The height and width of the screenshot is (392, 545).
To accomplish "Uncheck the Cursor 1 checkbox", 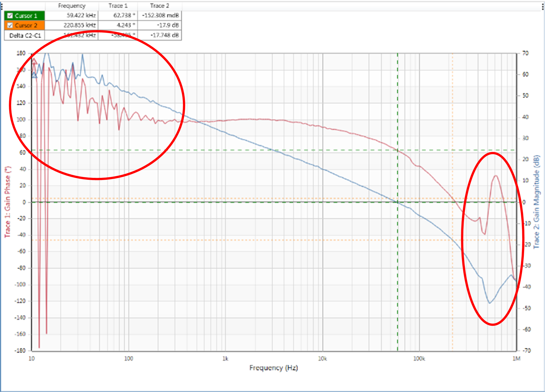I will [x=10, y=16].
